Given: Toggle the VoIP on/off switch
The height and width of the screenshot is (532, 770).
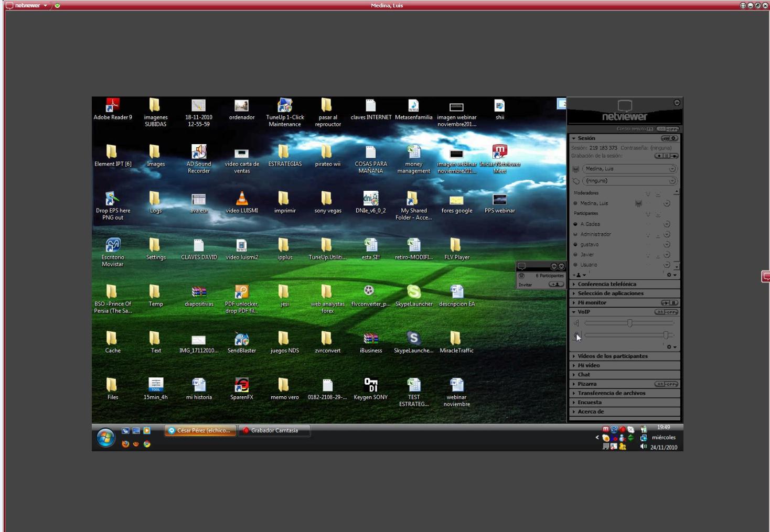Looking at the screenshot, I should (x=666, y=312).
